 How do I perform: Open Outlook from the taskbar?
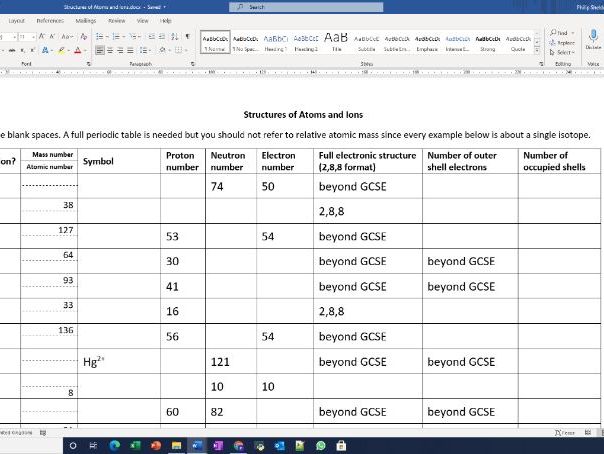280,446
